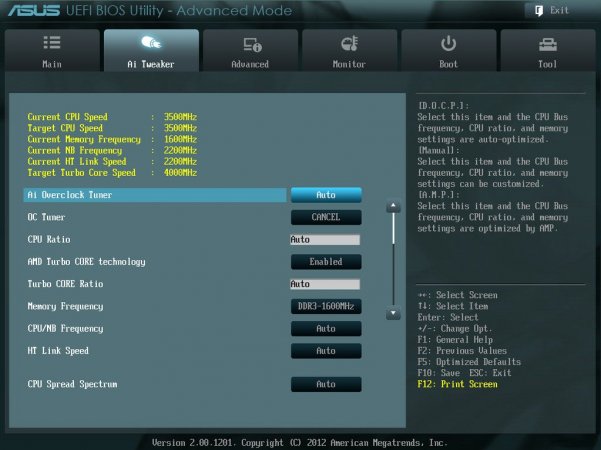Select the Ai Overclock Tuner row label
The image size is (601, 450).
70,195
